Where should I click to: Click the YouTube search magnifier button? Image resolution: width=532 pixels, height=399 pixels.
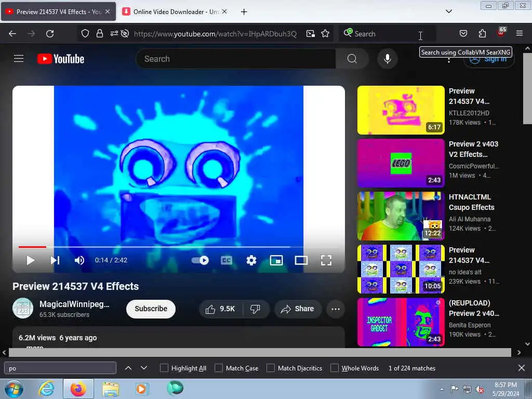tap(352, 59)
